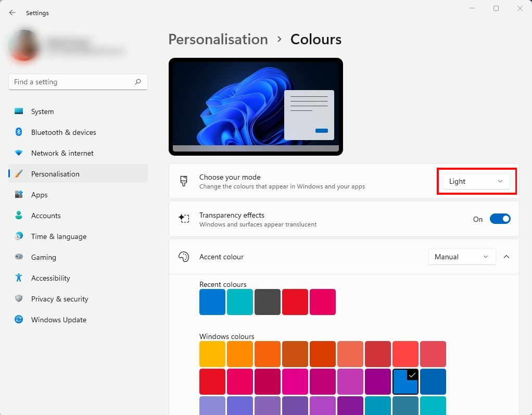Click the Windows and surfaces appear translucent text
The width and height of the screenshot is (532, 415).
(x=258, y=224)
